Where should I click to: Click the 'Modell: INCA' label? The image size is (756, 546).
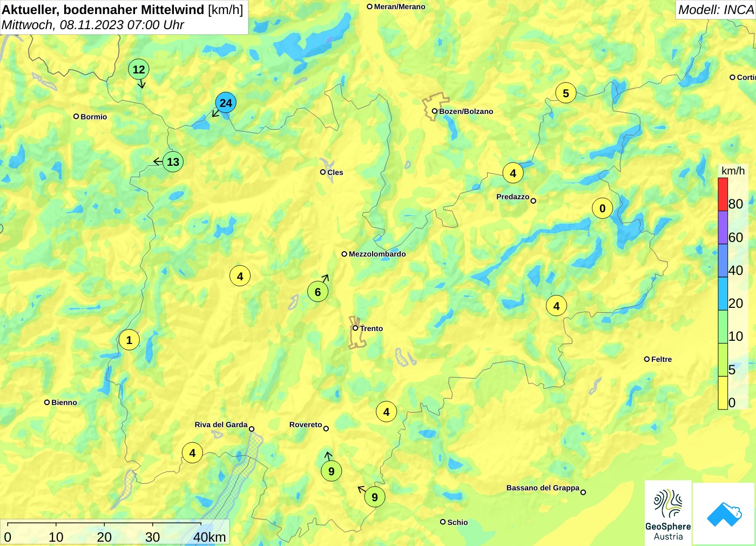(715, 10)
